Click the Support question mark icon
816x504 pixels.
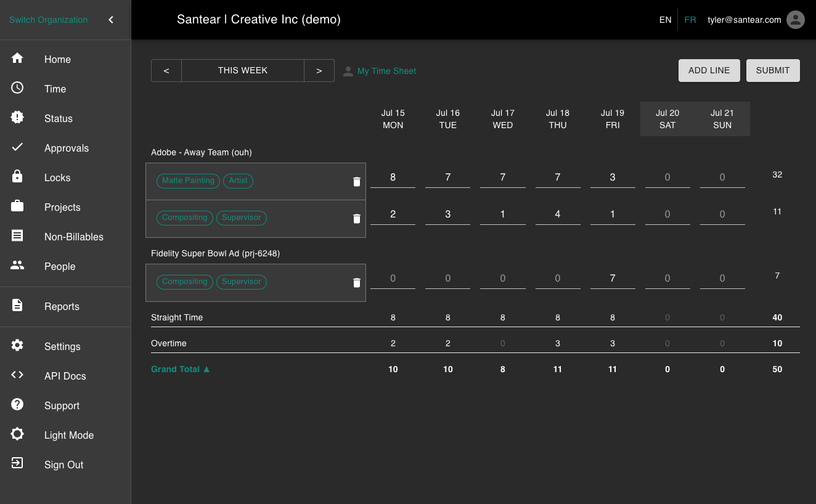17,404
